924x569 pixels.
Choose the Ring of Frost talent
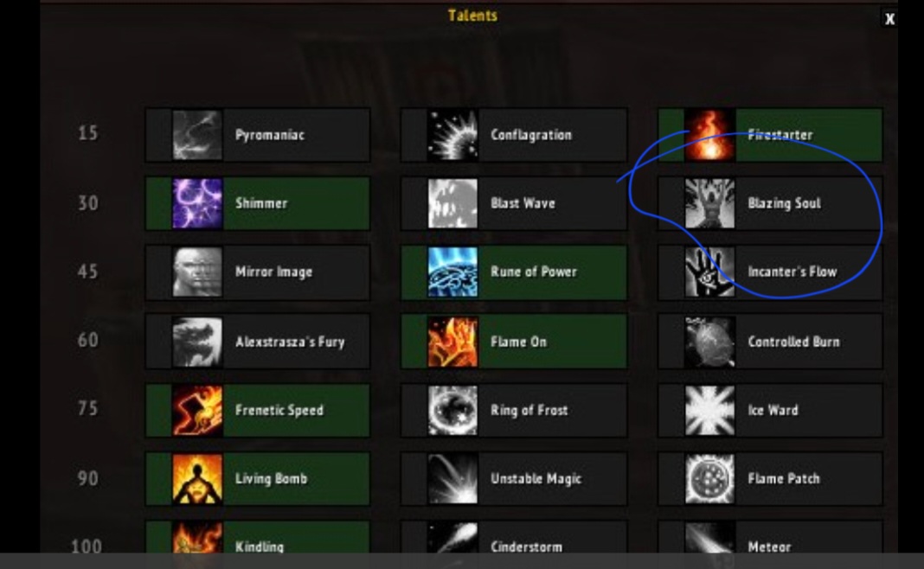(514, 411)
